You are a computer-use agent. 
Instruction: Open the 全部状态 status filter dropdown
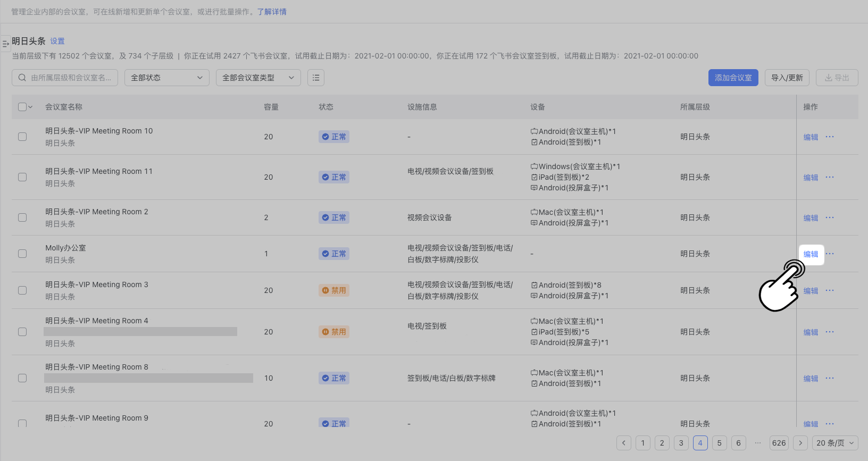pos(166,78)
